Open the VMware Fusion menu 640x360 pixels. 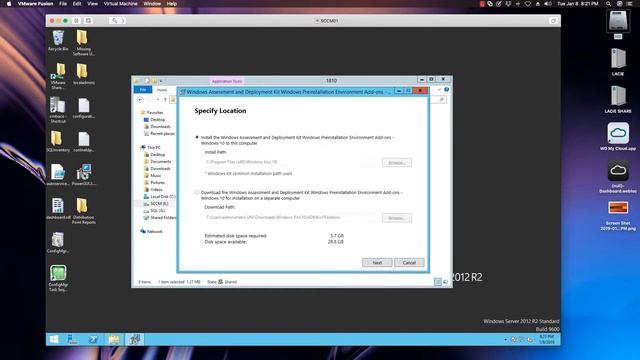35,4
